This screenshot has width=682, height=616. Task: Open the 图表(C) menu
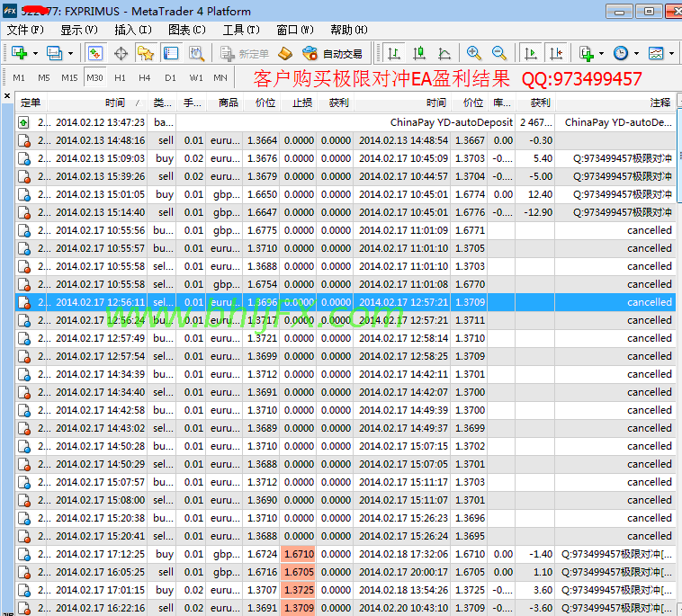[x=187, y=30]
